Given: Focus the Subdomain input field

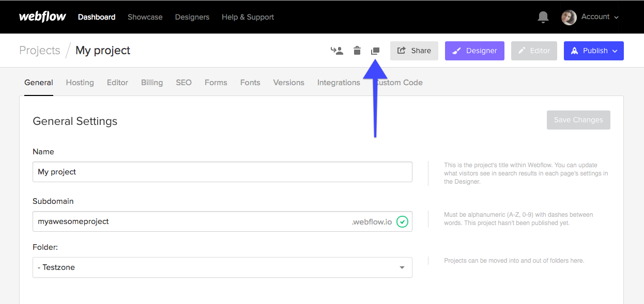Looking at the screenshot, I should [222, 221].
